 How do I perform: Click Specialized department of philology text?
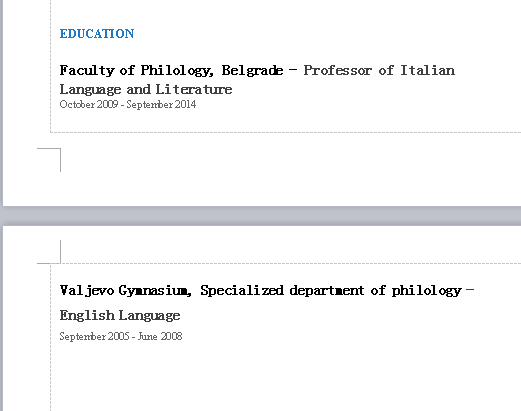[331, 291]
